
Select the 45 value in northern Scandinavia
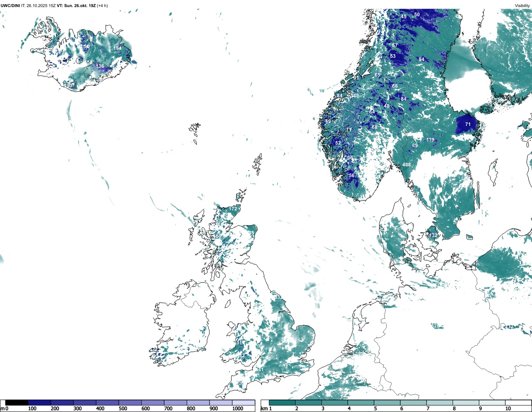(x=404, y=17)
